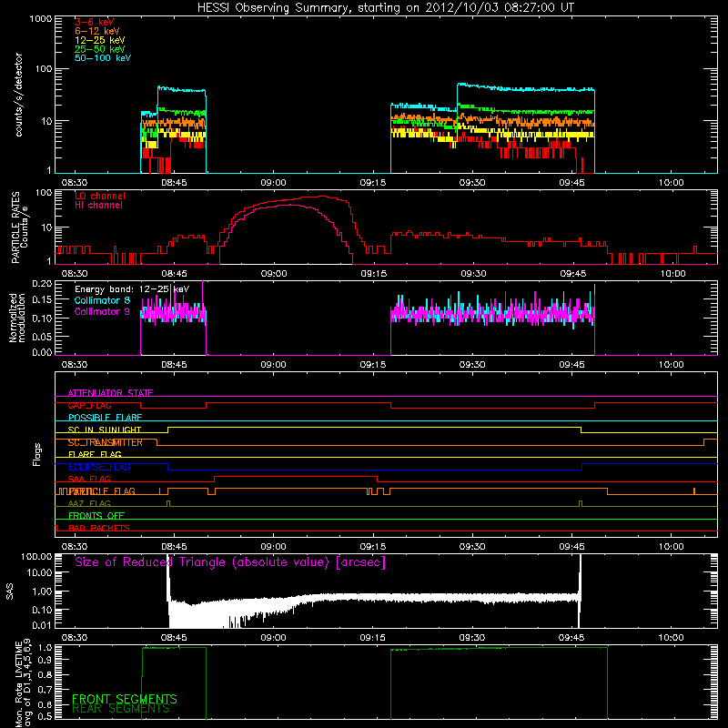Image resolution: width=728 pixels, height=728 pixels.
Task: Click the GAP_FLAG label
Action: [89, 405]
